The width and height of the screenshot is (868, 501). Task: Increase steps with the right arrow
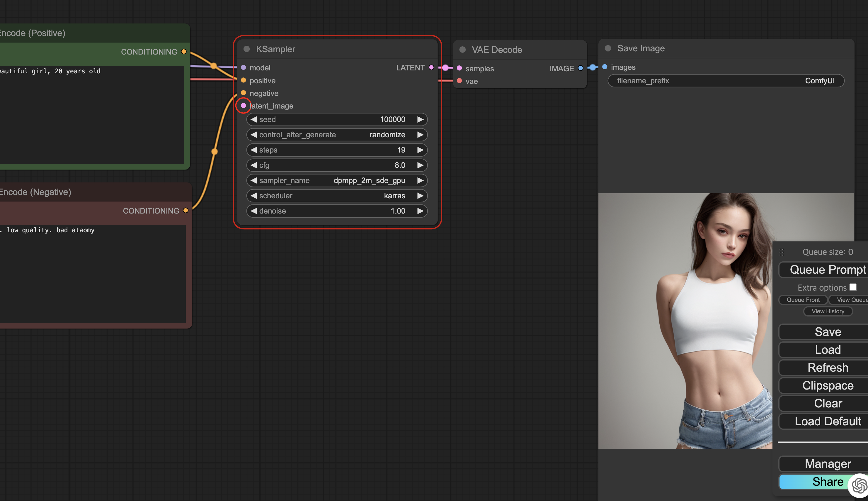pyautogui.click(x=420, y=150)
